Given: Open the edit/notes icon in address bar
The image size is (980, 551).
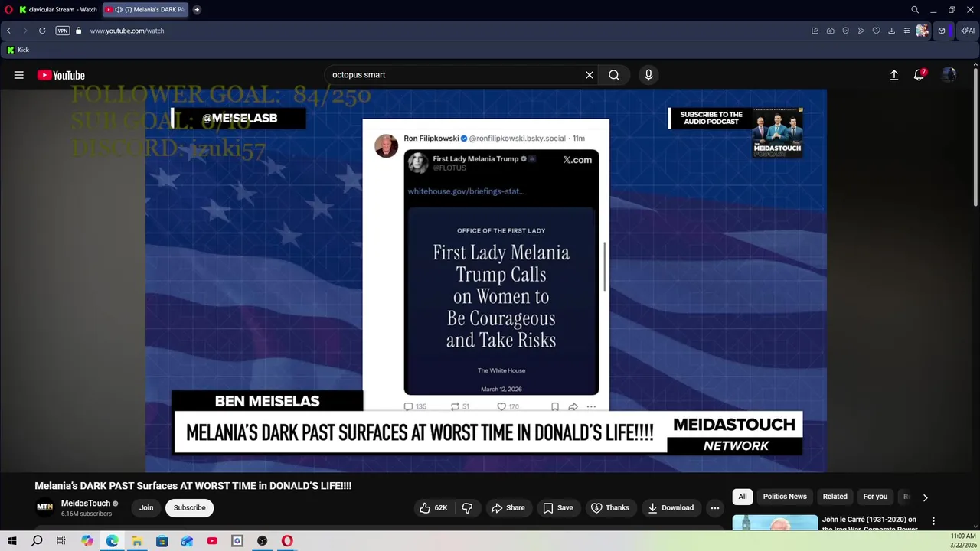Looking at the screenshot, I should pos(815,31).
